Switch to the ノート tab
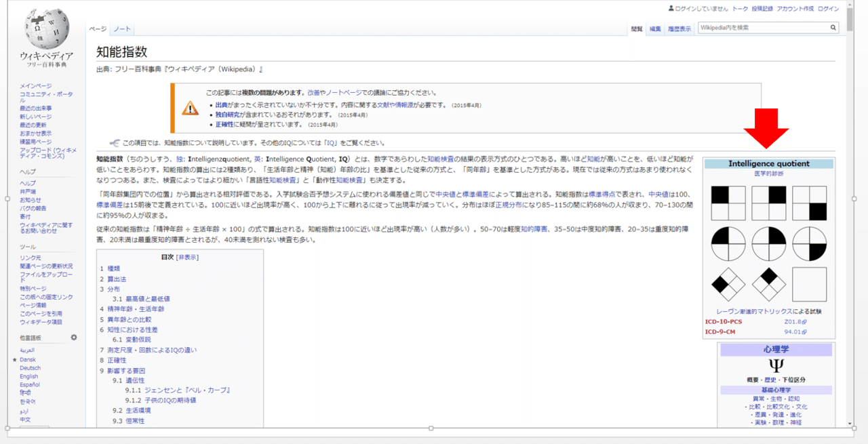This screenshot has width=868, height=444. [x=121, y=29]
